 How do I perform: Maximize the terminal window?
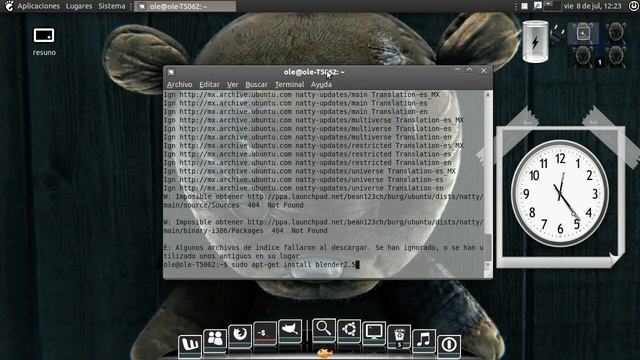tap(469, 70)
